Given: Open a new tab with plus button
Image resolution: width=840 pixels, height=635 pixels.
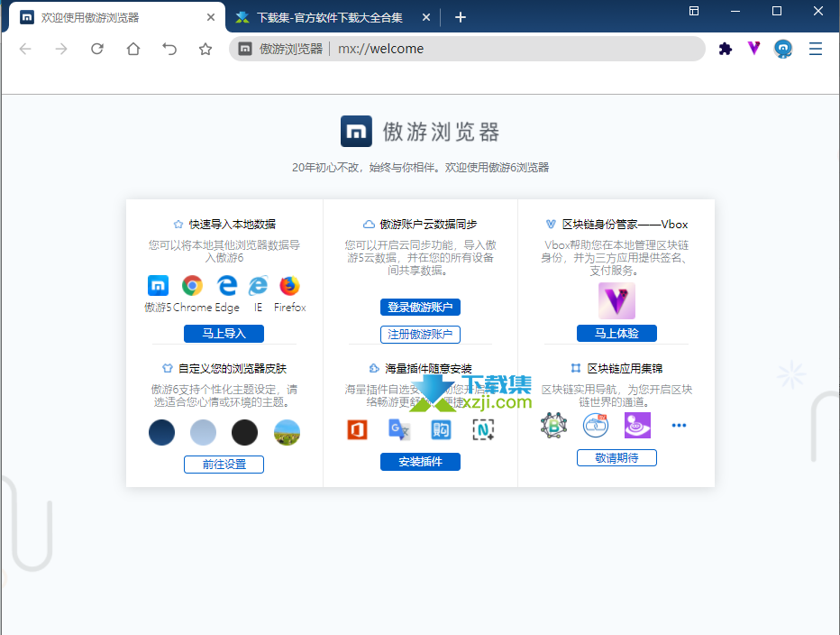Looking at the screenshot, I should coord(461,18).
